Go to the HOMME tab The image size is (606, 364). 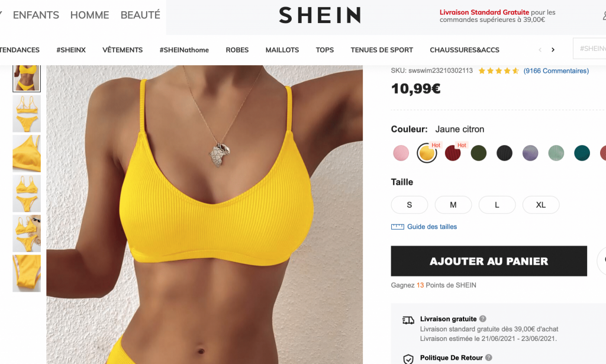tap(90, 15)
